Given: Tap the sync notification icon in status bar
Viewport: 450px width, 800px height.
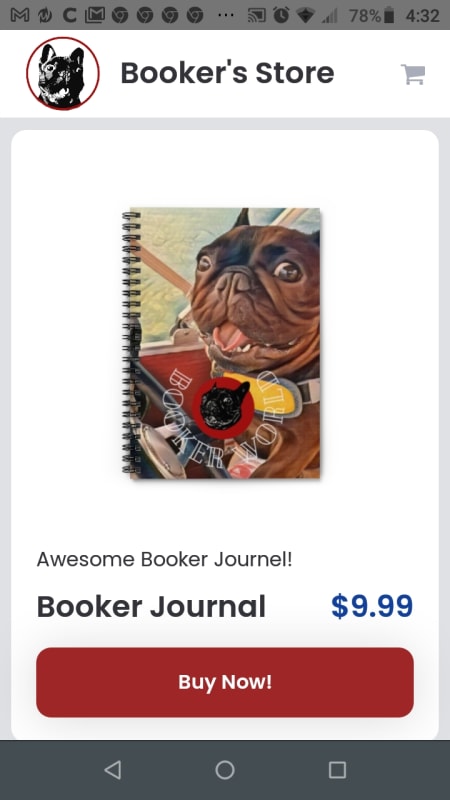Looking at the screenshot, I should point(44,15).
